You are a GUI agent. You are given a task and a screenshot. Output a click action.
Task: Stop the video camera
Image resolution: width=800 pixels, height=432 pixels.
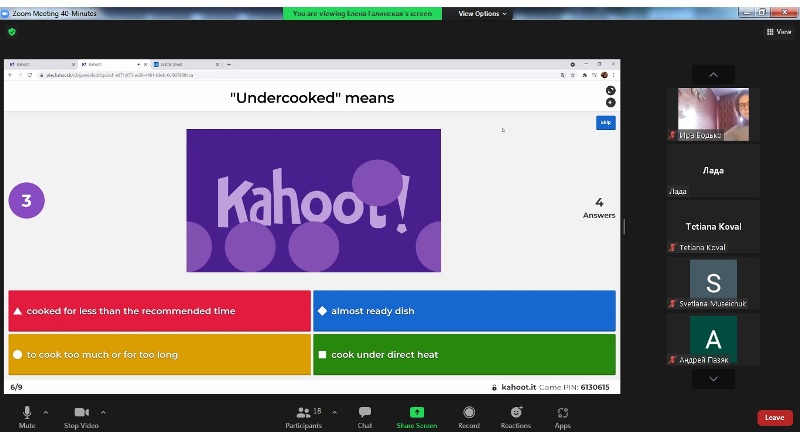coord(81,417)
